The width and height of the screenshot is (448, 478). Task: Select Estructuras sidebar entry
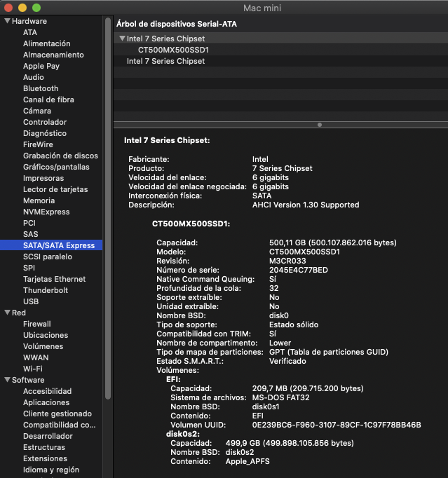click(x=44, y=447)
